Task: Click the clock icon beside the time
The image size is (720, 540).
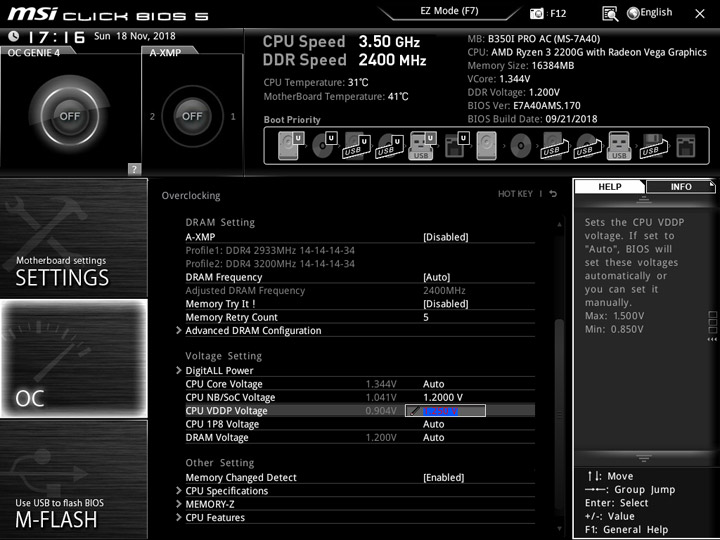Action: coord(14,36)
